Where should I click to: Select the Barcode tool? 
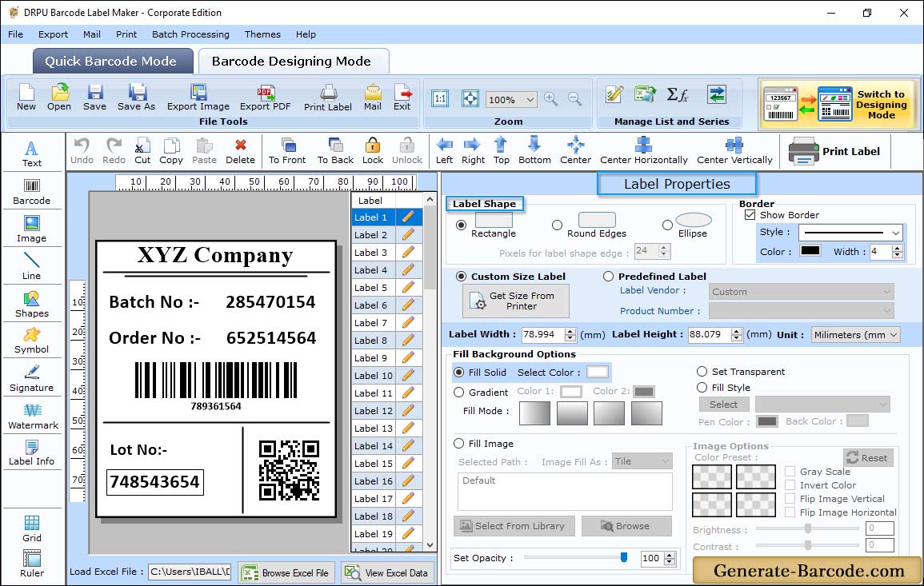coord(32,192)
